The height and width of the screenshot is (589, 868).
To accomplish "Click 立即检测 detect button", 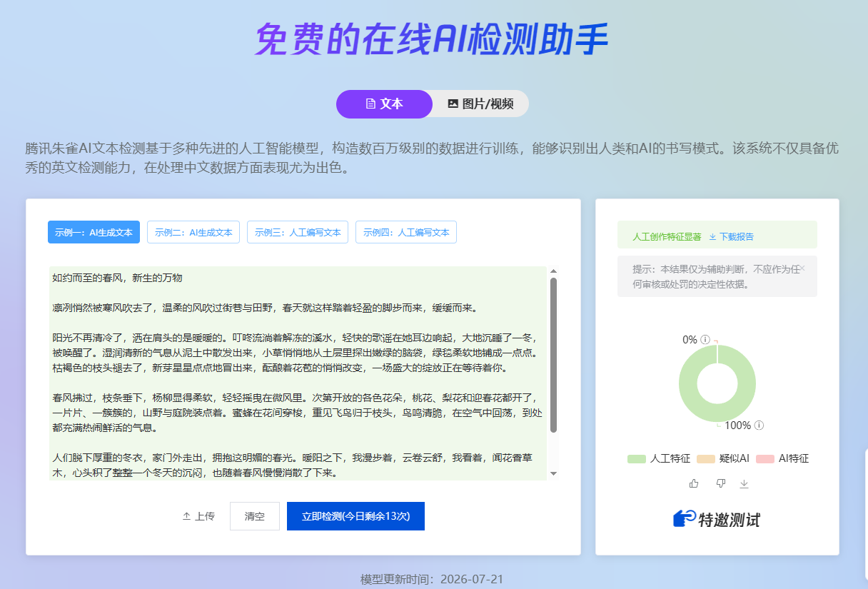I will (x=355, y=516).
